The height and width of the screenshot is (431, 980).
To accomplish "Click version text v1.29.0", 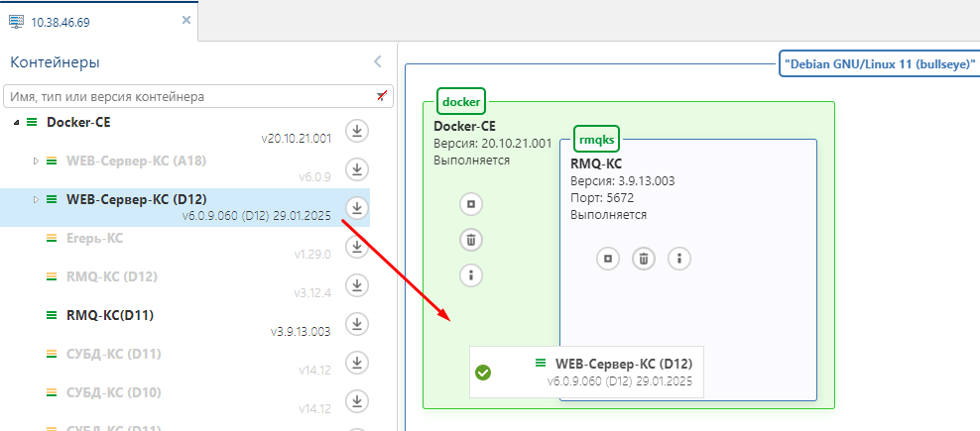I will [313, 255].
